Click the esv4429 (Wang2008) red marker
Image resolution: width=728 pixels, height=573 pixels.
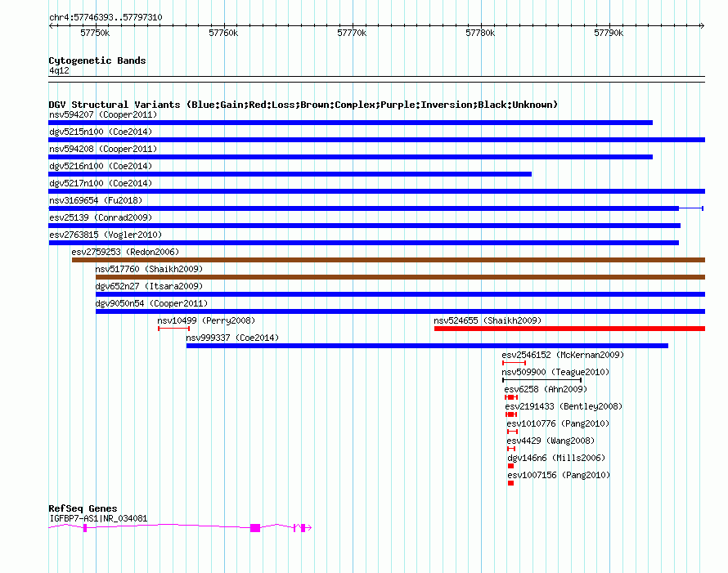pos(511,449)
